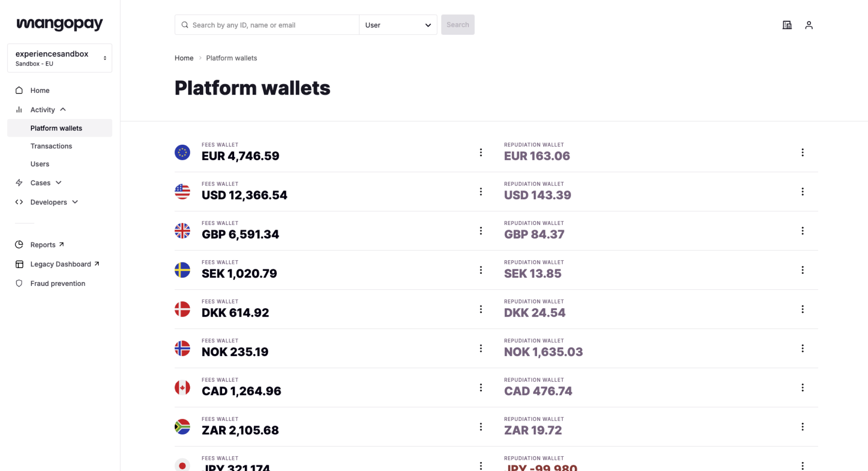Open options for USD repudiation wallet

tap(802, 191)
